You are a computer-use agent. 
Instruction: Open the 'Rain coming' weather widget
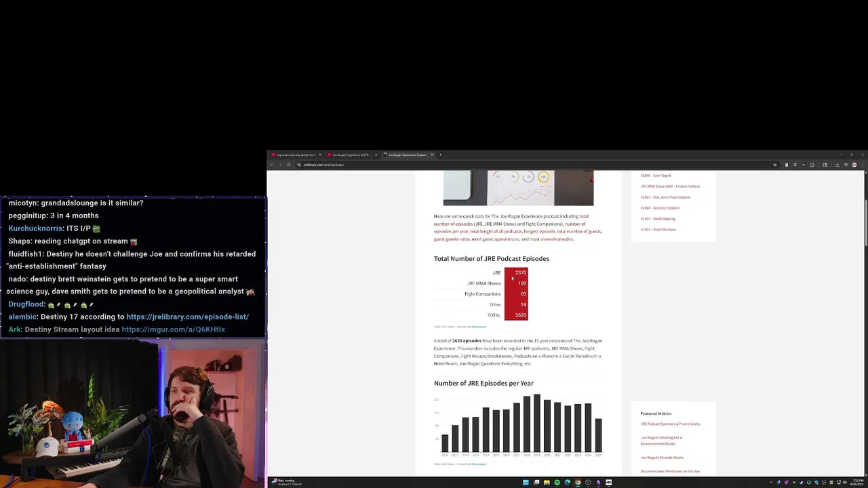(286, 482)
